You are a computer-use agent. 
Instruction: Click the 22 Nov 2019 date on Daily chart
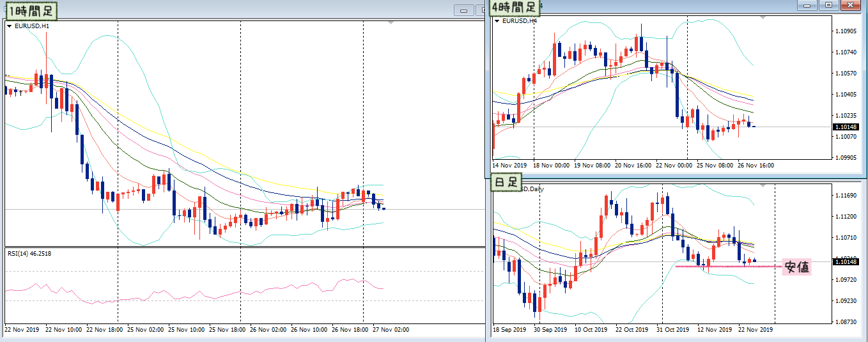[x=755, y=330]
